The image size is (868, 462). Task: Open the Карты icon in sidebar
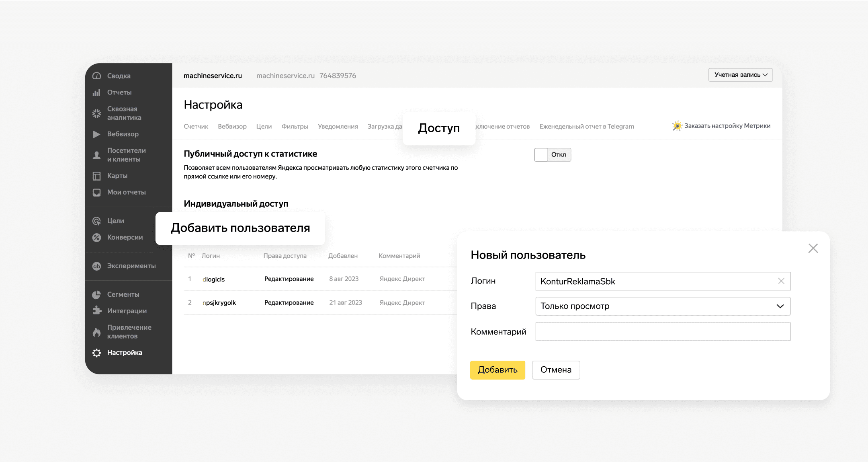96,176
